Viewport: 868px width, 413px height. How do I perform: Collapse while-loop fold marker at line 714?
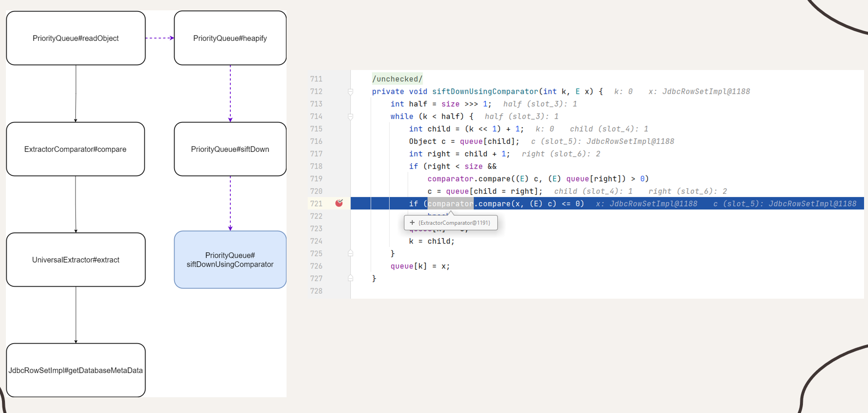(x=351, y=117)
